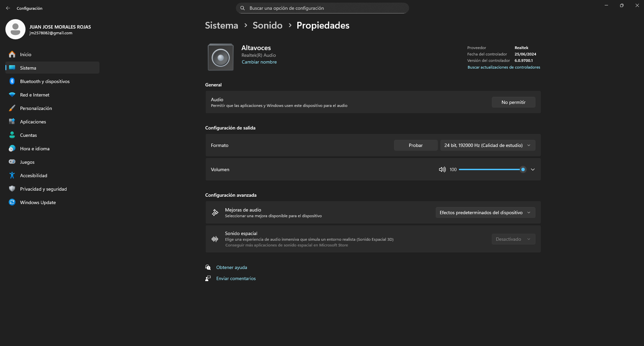The height and width of the screenshot is (346, 644).
Task: Click Probar to test audio format
Action: tap(416, 145)
